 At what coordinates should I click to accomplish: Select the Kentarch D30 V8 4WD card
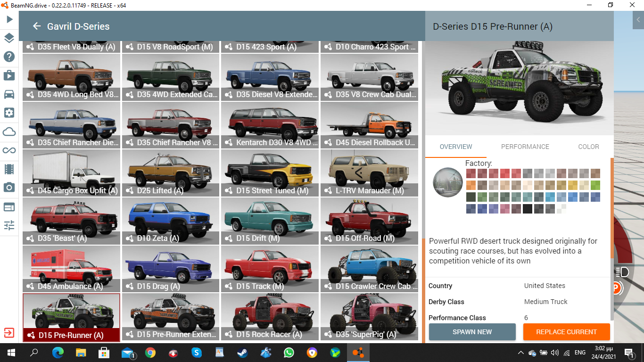[270, 125]
